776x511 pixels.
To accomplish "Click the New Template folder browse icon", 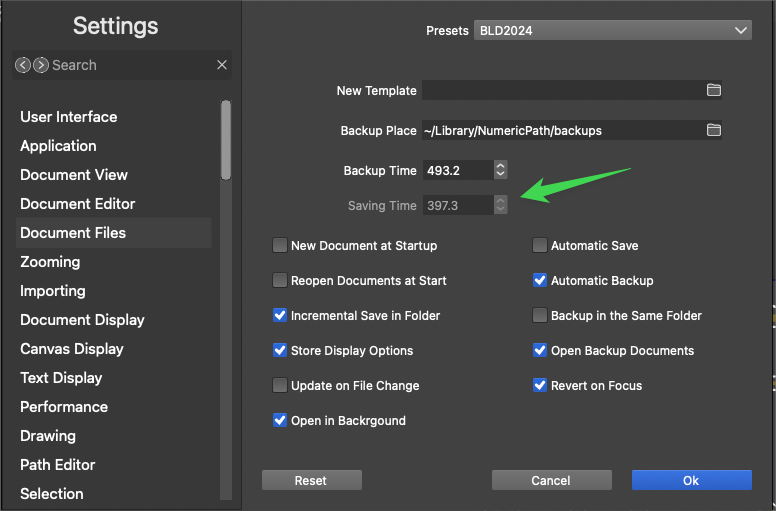I will (x=713, y=90).
